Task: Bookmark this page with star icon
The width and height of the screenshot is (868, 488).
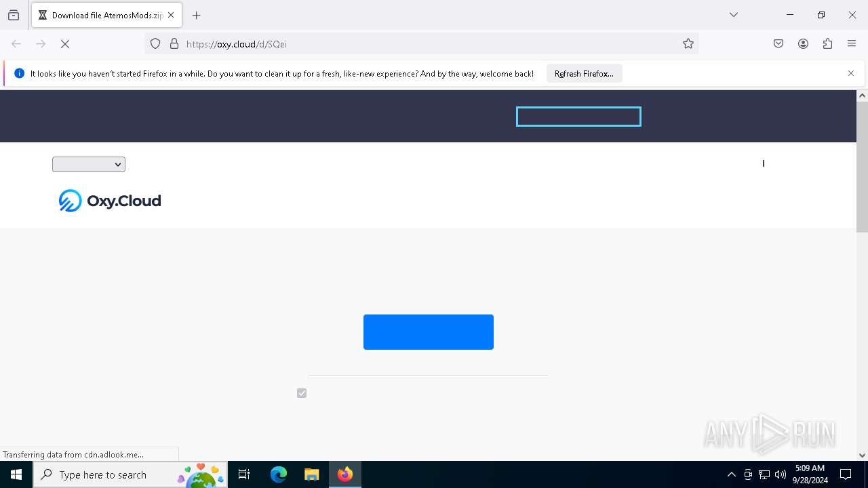Action: click(x=688, y=44)
